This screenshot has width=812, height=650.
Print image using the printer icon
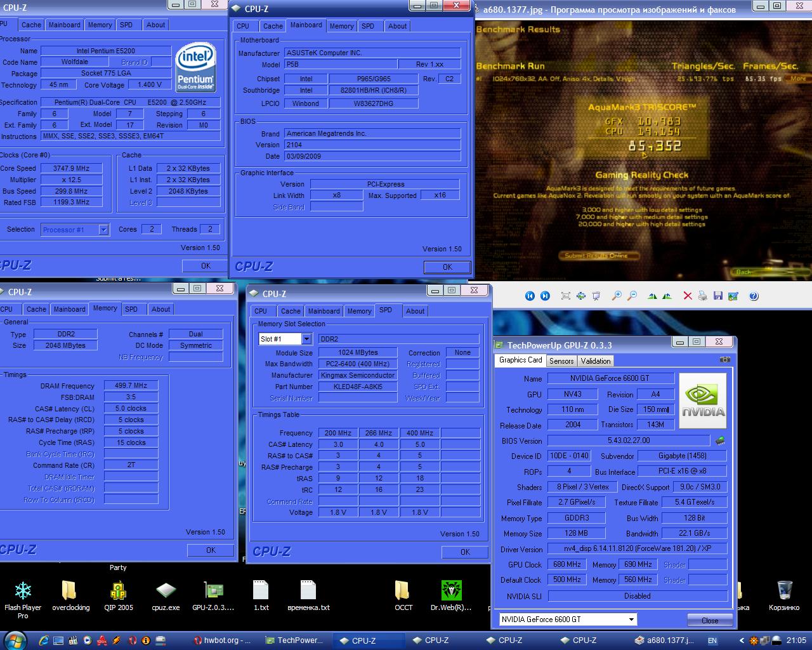(703, 296)
